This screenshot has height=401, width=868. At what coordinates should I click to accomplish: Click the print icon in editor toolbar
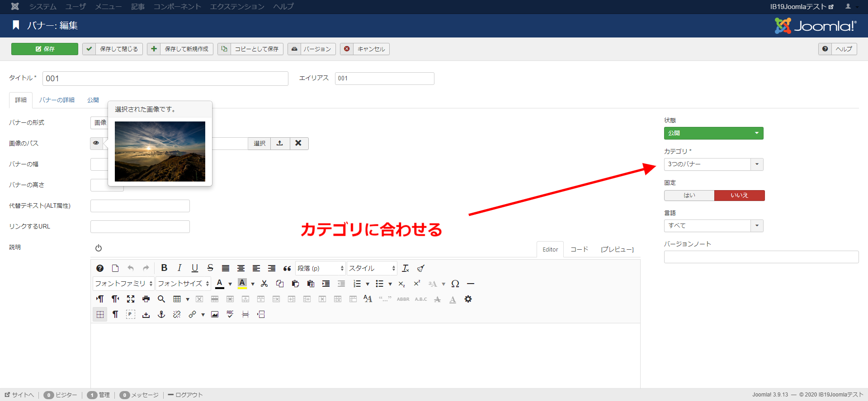tap(146, 299)
